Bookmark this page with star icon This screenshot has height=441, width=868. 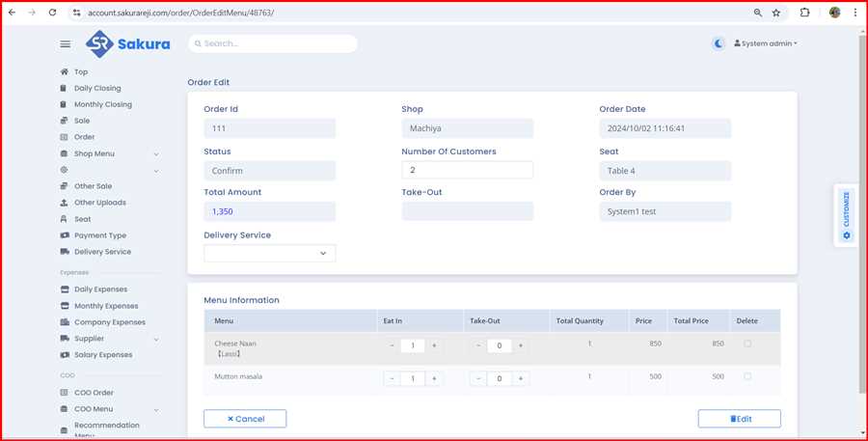point(776,13)
